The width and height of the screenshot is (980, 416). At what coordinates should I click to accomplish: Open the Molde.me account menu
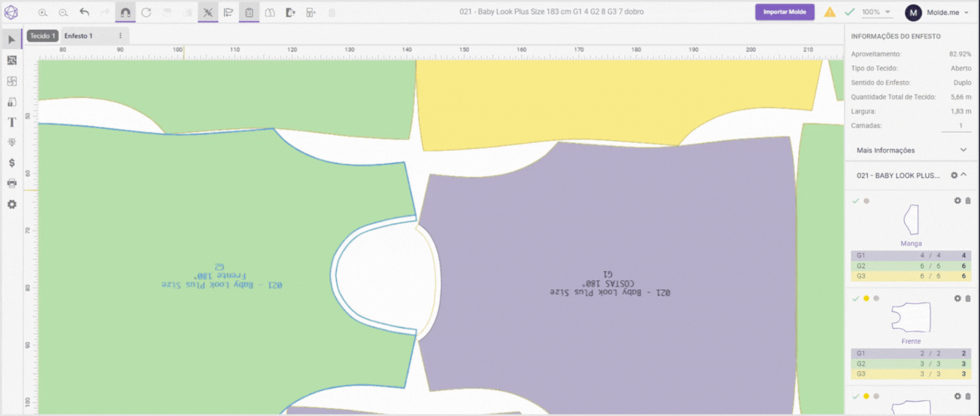pos(937,12)
